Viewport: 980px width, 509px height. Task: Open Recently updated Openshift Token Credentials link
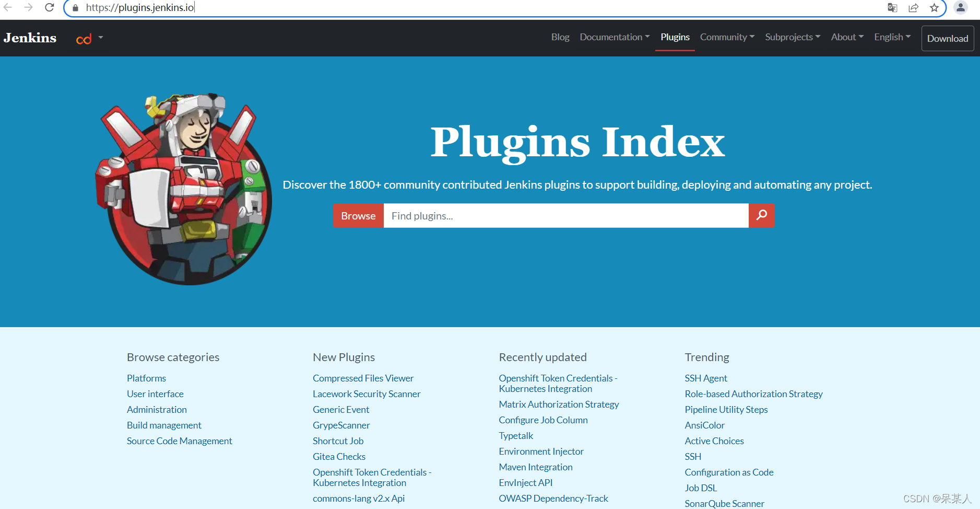tap(558, 383)
